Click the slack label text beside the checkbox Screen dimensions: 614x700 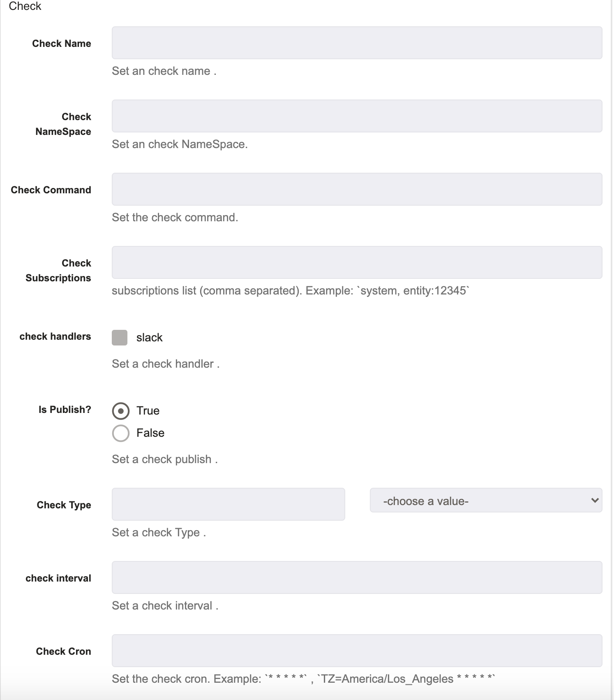(x=149, y=338)
